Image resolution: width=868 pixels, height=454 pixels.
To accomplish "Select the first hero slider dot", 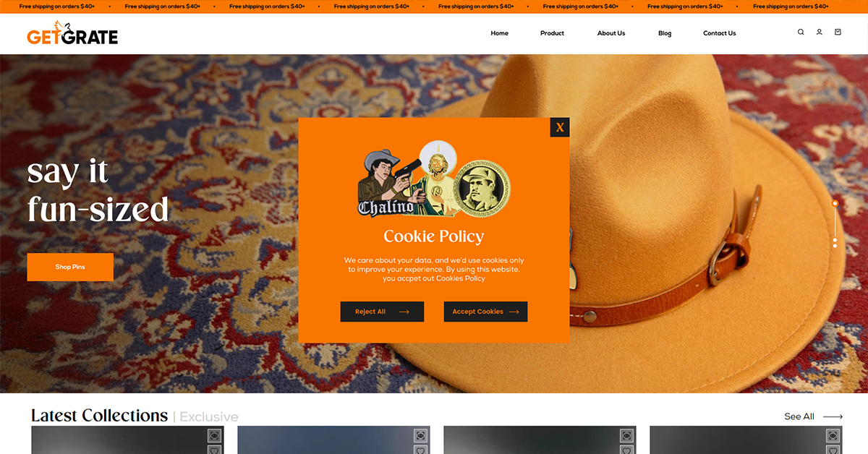I will 835,204.
